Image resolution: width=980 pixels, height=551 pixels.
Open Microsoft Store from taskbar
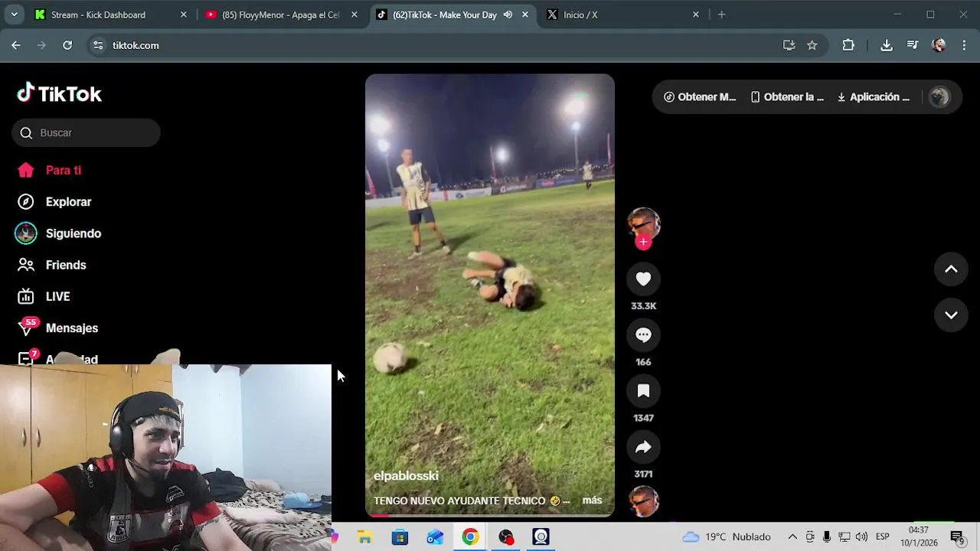400,537
